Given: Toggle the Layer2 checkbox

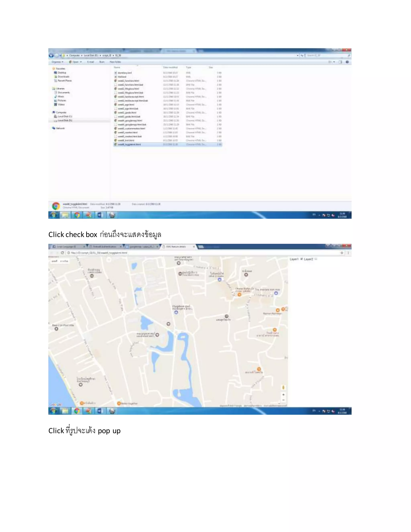Looking at the screenshot, I should (x=316, y=259).
